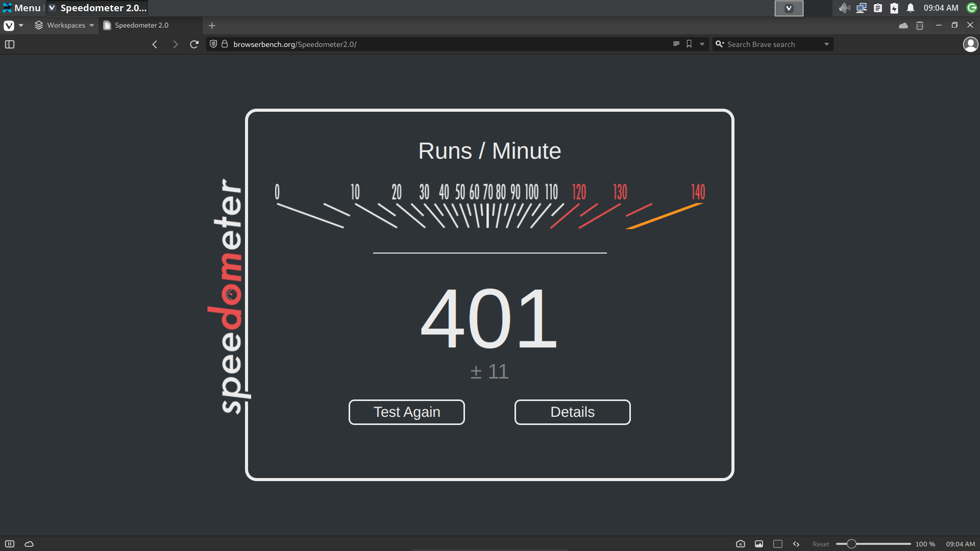Click the status bar clock 09:04 AM
This screenshot has height=551, width=980.
961,544
